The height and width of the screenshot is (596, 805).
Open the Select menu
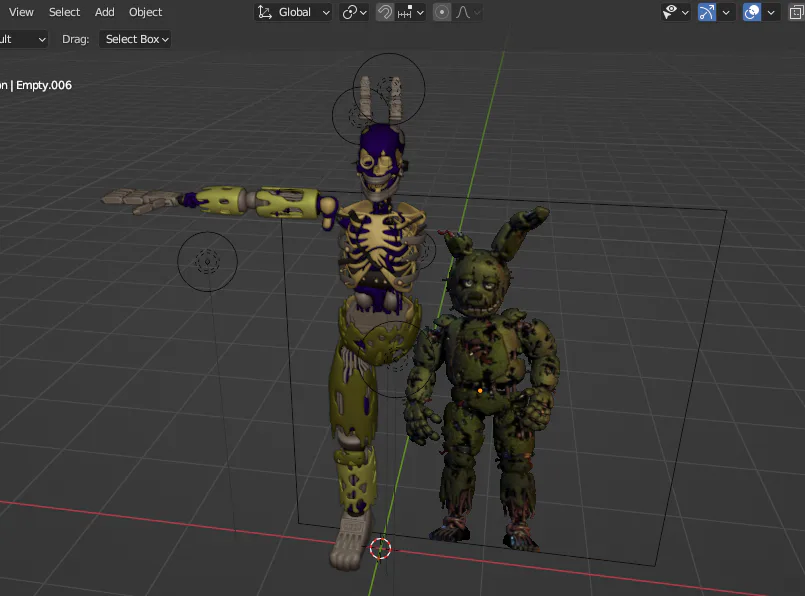point(64,12)
